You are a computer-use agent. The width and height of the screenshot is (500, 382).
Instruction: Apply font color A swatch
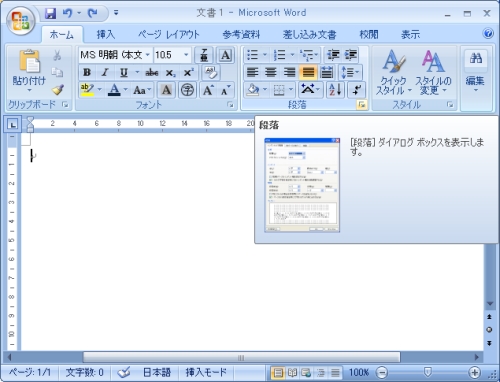pos(114,90)
